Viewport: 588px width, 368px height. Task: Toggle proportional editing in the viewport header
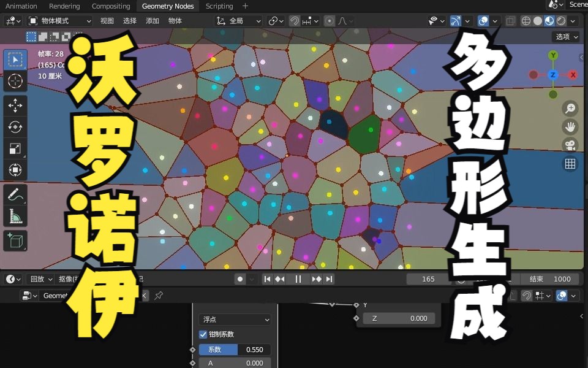tap(330, 21)
